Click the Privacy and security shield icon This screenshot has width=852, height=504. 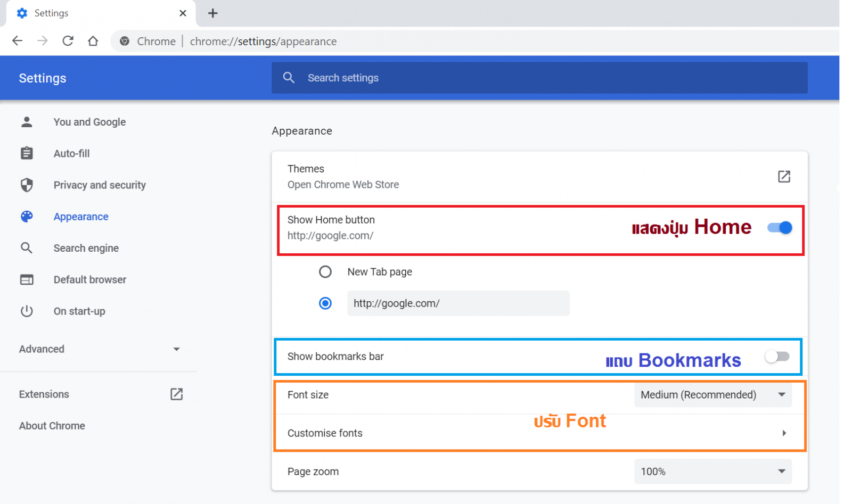coord(27,185)
